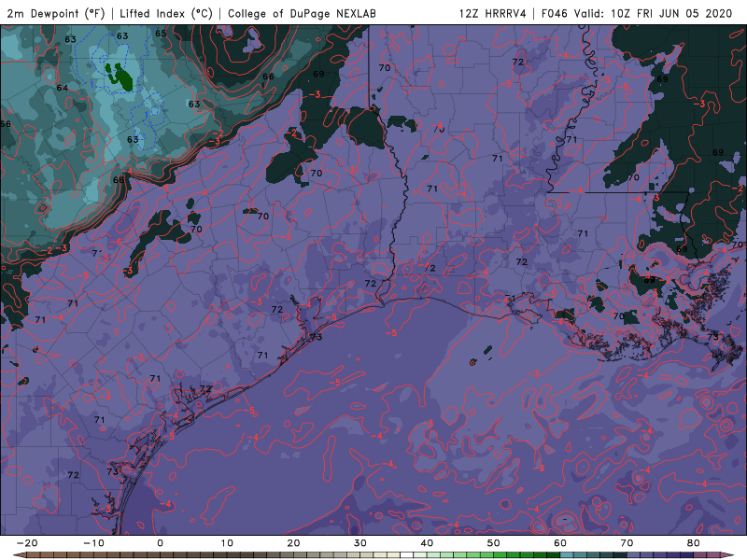Click the '-20' color scale label
This screenshot has width=747, height=560.
[27, 543]
